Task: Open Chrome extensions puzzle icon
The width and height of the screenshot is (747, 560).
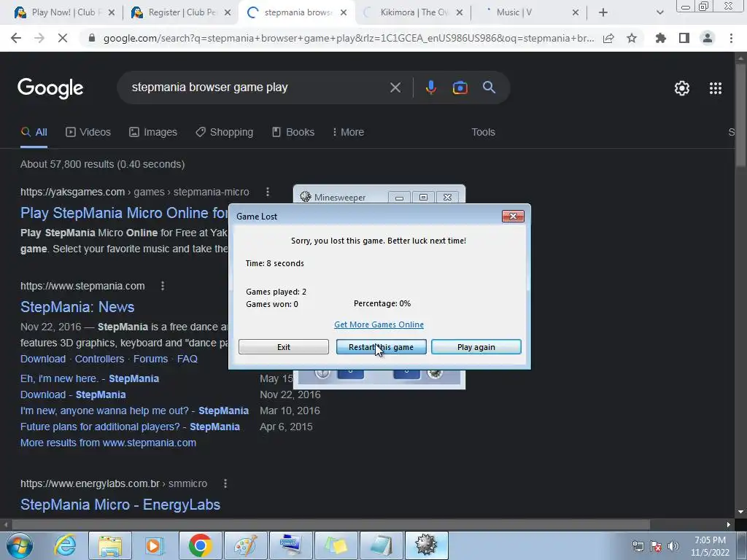Action: pos(660,38)
